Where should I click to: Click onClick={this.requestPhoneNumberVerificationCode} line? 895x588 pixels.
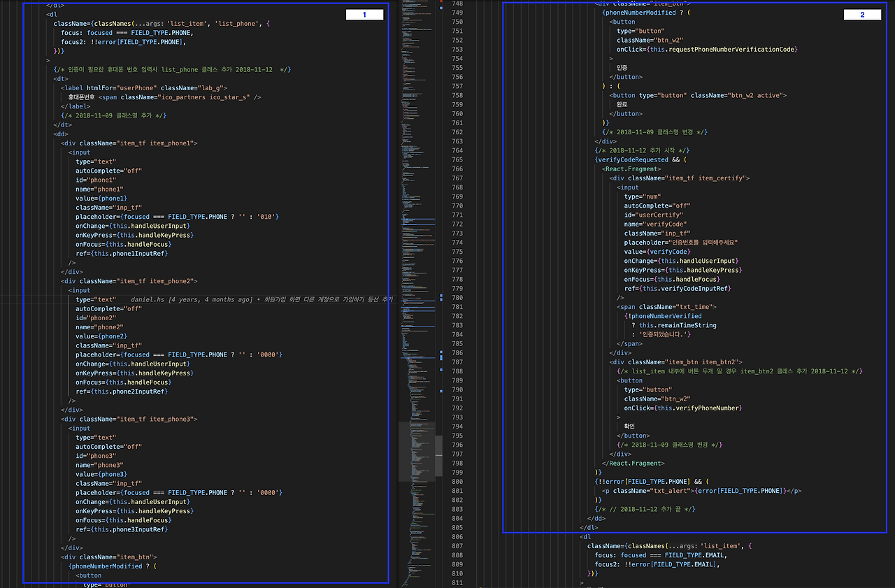tap(707, 49)
